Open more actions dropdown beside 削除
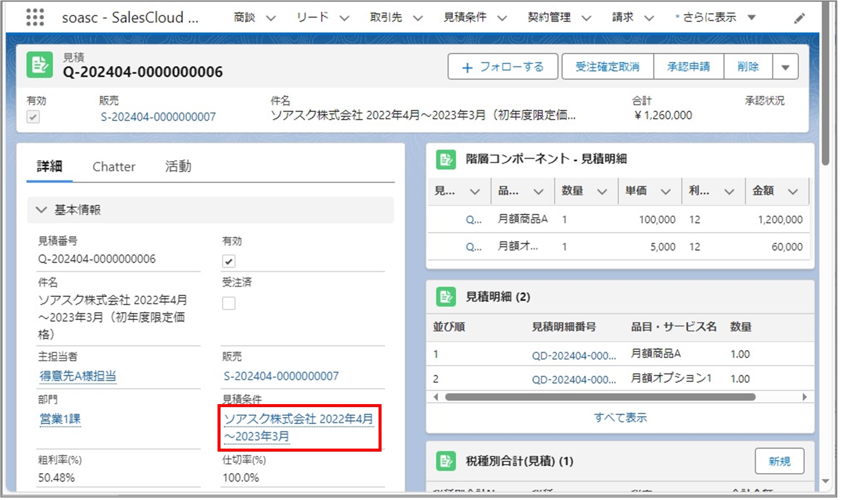The height and width of the screenshot is (500, 868). [785, 67]
